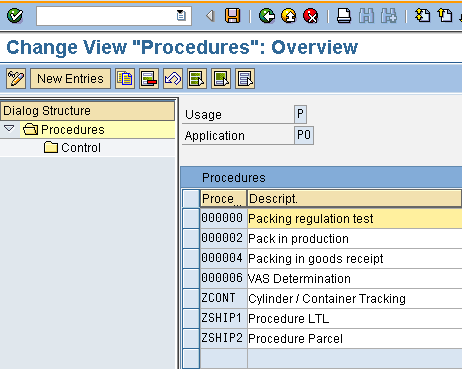Click the New Entries button
This screenshot has height=369, width=462.
(70, 79)
